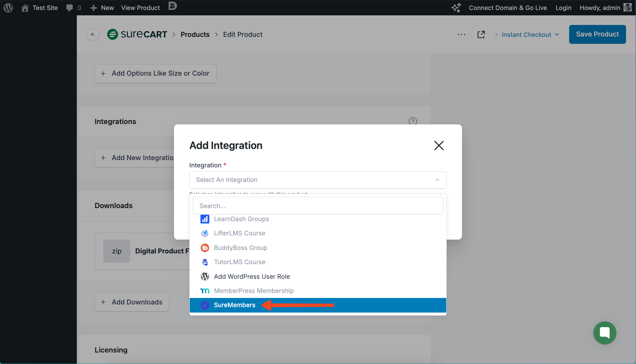Click the Integrations section heading
The height and width of the screenshot is (364, 636).
pyautogui.click(x=116, y=121)
